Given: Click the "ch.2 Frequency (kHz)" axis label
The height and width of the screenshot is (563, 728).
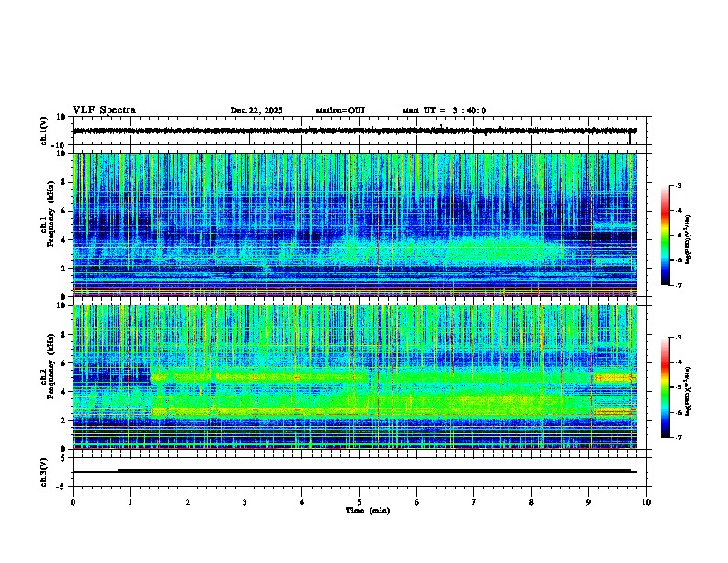Looking at the screenshot, I should tap(50, 366).
